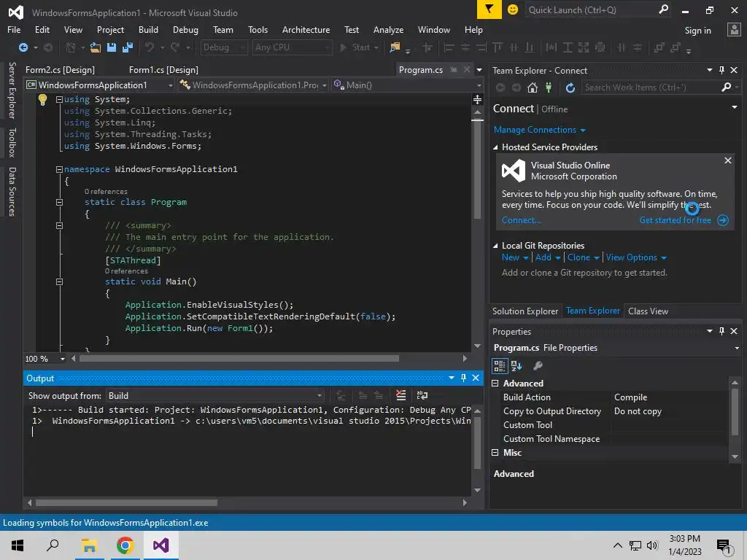Switch to the Class View tab
Screen dimensions: 747x560
click(648, 311)
